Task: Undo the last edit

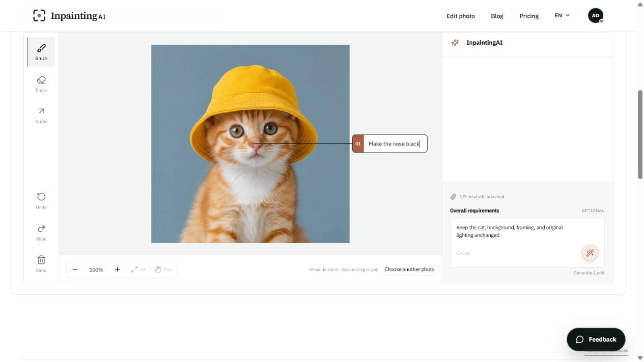Action: tap(41, 201)
